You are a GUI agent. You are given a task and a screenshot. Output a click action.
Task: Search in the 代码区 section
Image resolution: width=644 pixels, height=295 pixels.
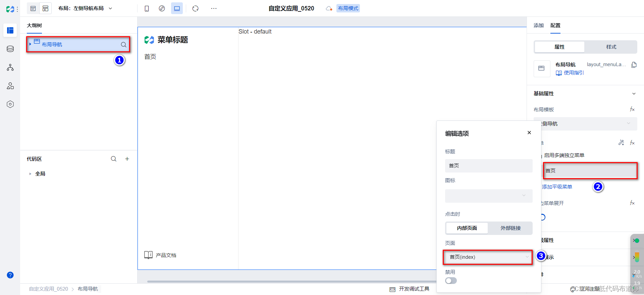point(114,159)
